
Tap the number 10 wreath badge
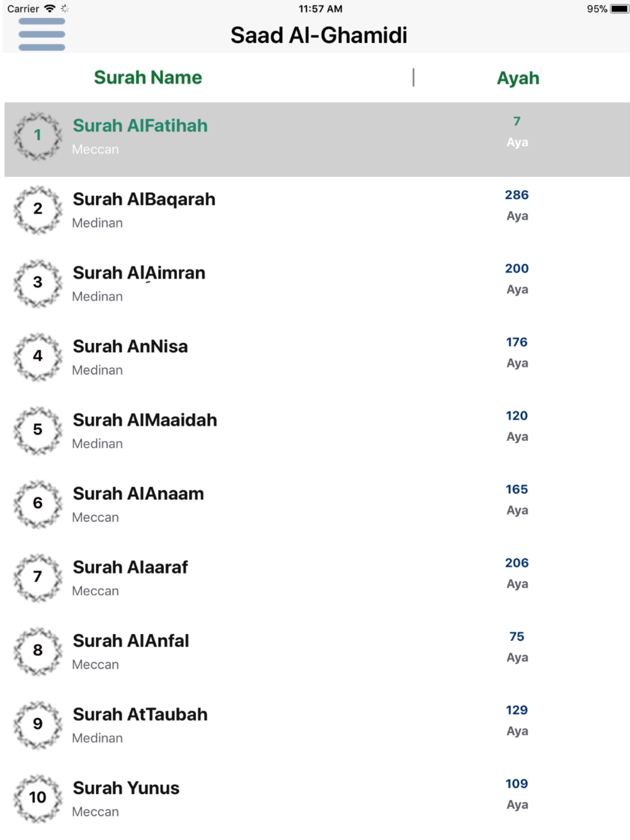point(38,798)
